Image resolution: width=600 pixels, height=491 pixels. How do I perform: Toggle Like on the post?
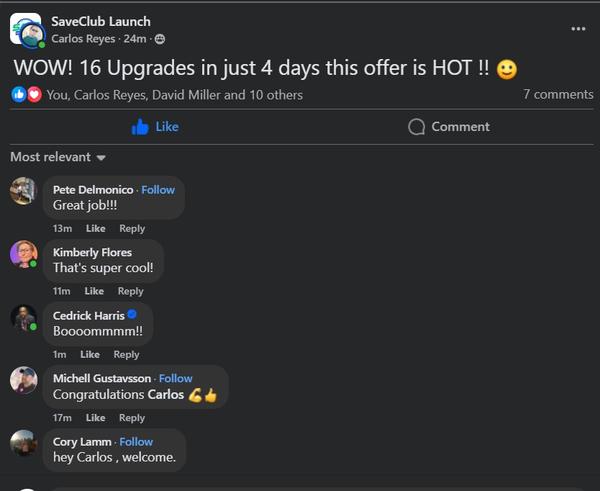coord(155,127)
